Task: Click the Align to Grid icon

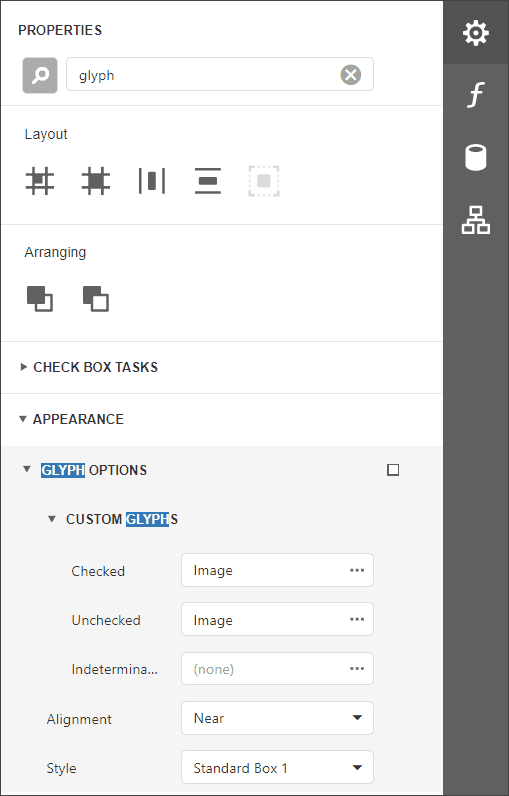Action: (40, 181)
